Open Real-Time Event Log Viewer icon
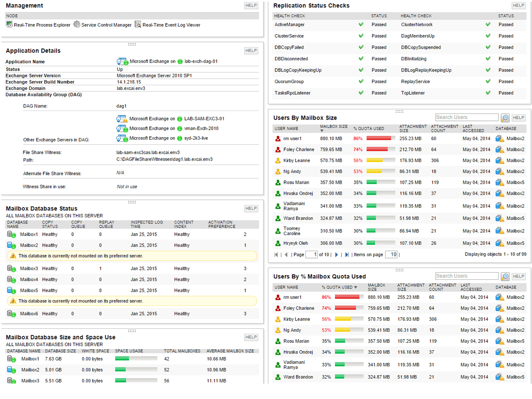The width and height of the screenshot is (532, 399). pos(138,25)
